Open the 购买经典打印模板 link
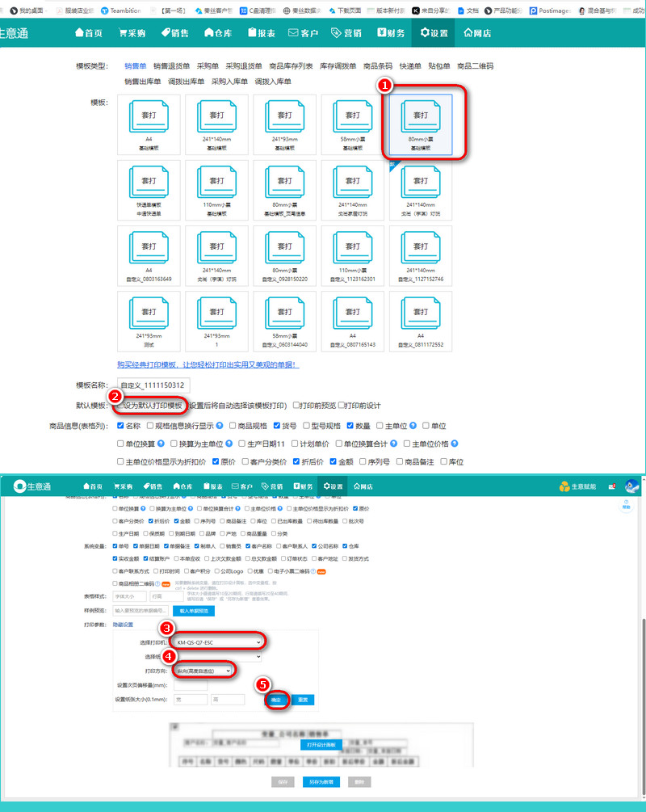The height and width of the screenshot is (812, 646). [208, 364]
